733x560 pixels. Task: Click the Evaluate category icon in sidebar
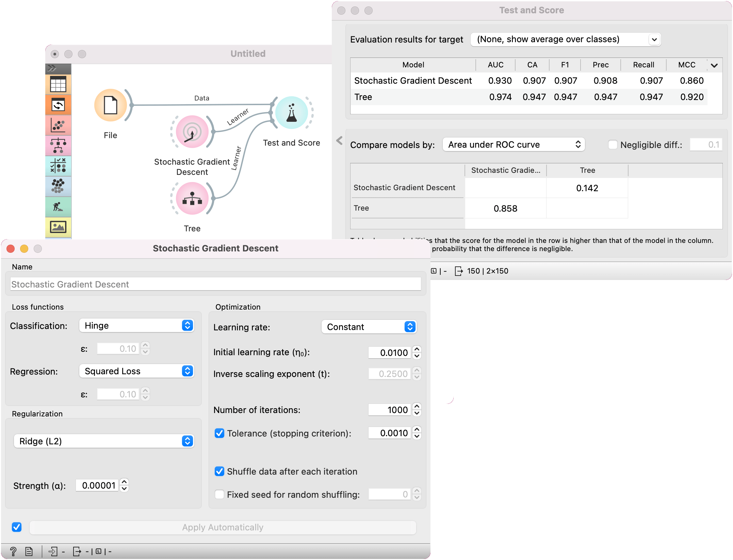[x=58, y=166]
